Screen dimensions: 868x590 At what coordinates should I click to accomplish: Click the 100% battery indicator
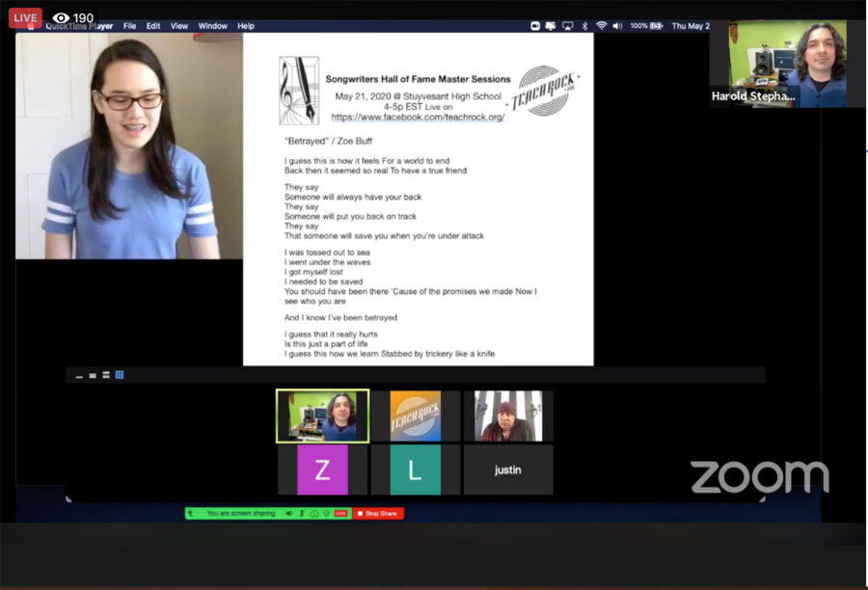pos(646,26)
